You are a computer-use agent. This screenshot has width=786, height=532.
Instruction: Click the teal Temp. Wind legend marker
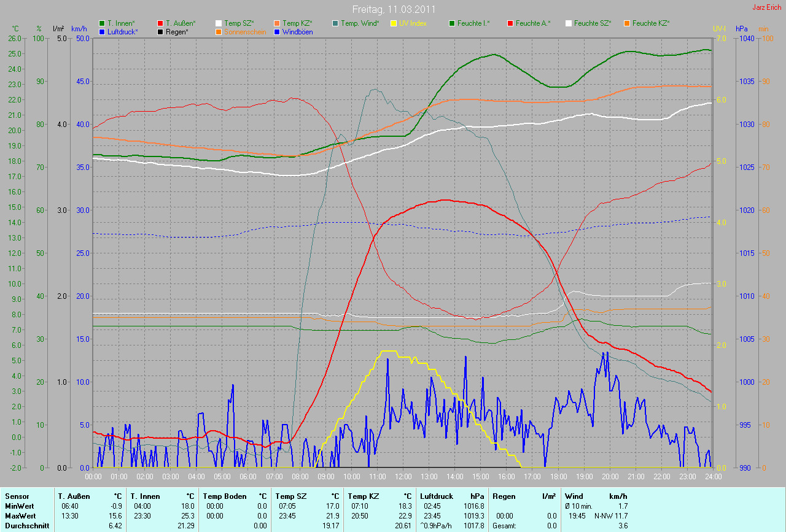[335, 23]
